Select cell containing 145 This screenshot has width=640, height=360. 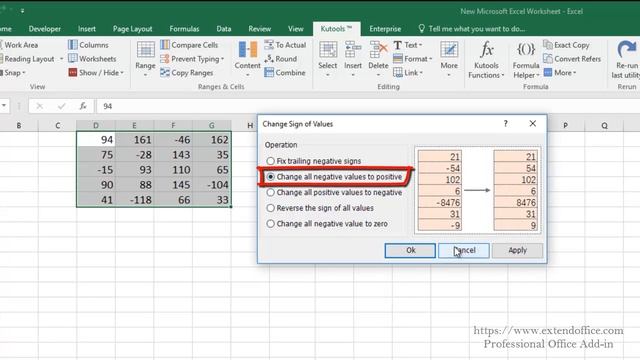(x=173, y=184)
